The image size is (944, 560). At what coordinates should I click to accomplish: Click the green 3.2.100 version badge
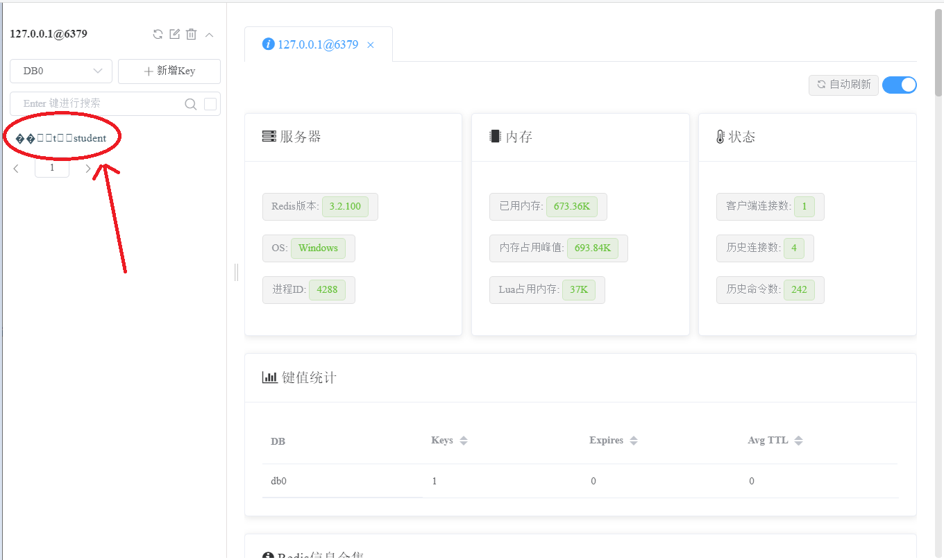(347, 206)
